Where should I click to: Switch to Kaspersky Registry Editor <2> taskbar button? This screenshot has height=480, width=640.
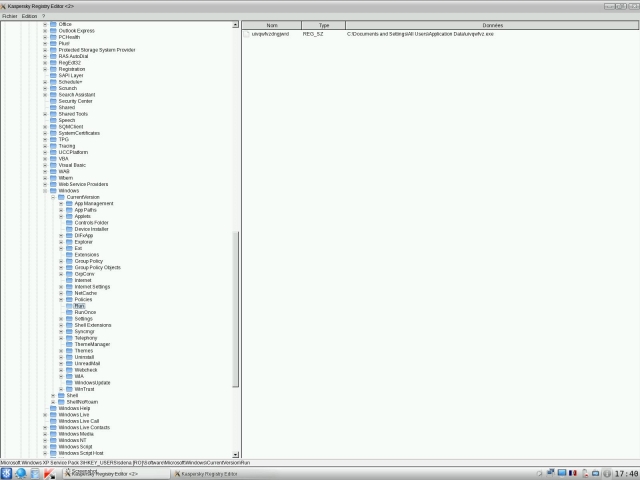click(116, 474)
